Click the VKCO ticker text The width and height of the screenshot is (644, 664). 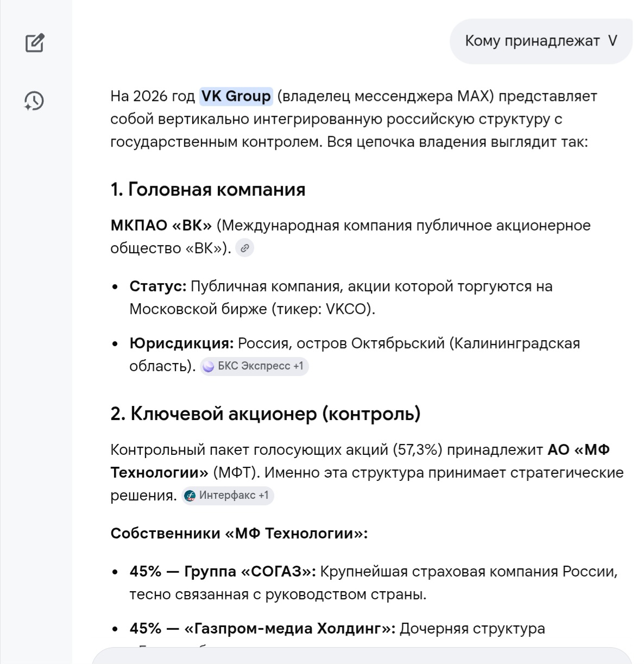click(346, 309)
